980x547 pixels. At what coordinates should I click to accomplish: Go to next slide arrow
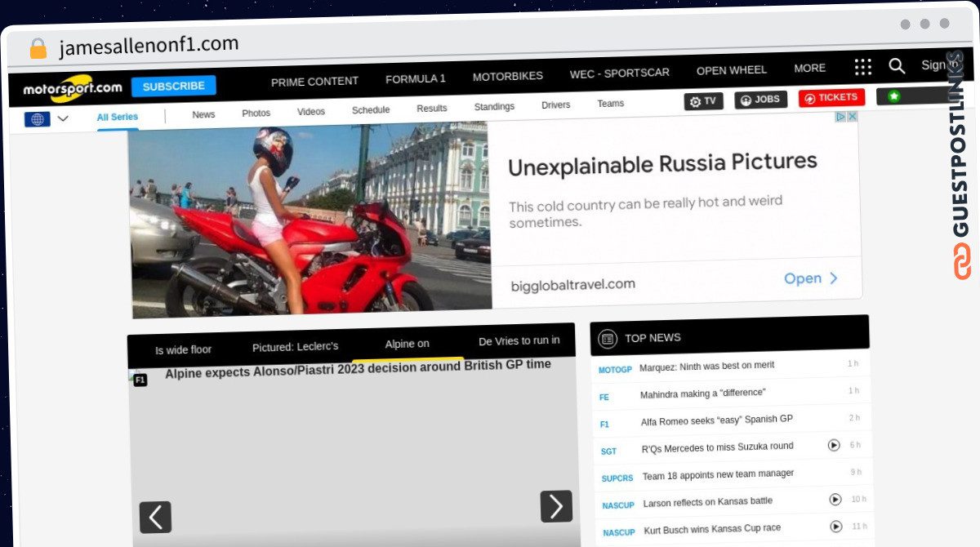point(556,506)
